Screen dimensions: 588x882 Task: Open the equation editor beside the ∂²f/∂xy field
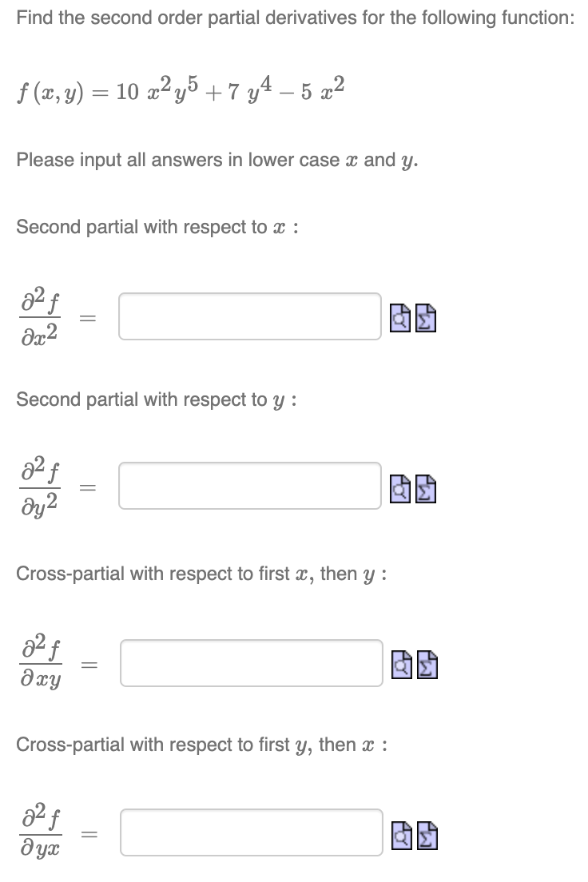pos(427,663)
